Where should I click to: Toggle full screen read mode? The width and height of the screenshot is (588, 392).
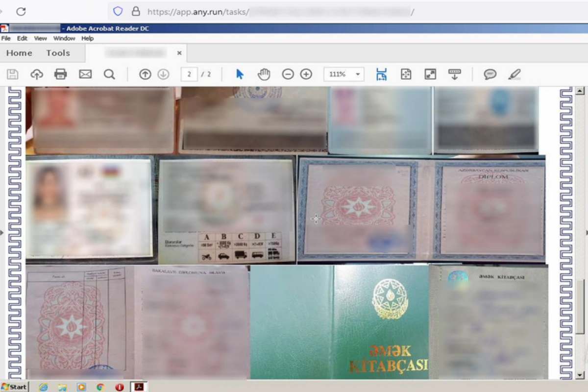click(x=430, y=74)
